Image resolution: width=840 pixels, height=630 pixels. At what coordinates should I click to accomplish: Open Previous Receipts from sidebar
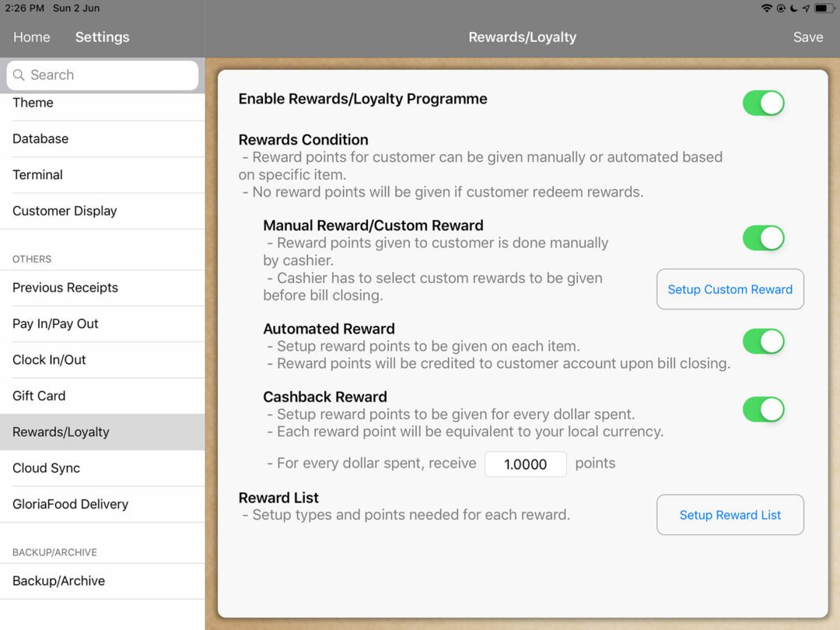pyautogui.click(x=65, y=288)
